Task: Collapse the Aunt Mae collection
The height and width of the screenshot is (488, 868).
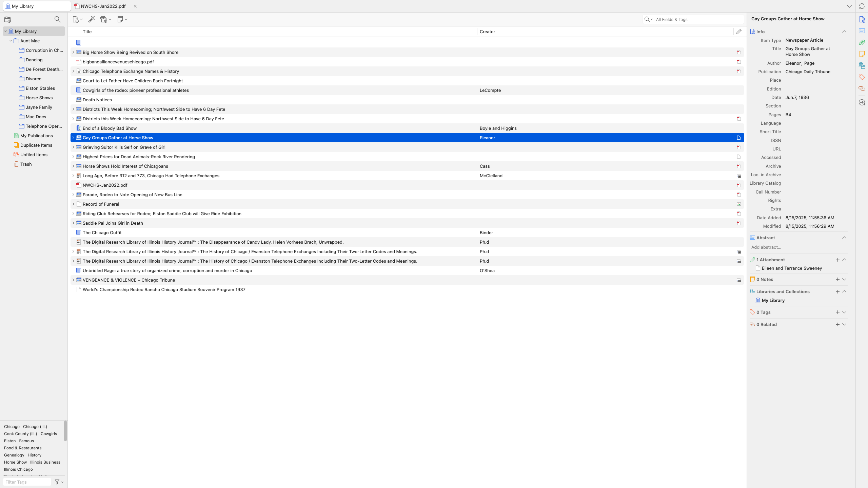Action: coord(11,41)
